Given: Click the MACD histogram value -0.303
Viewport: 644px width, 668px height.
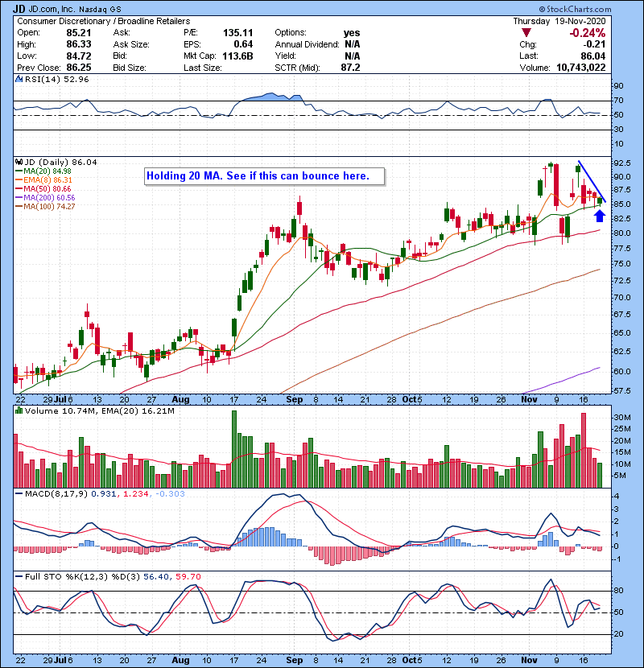Looking at the screenshot, I should pos(170,494).
